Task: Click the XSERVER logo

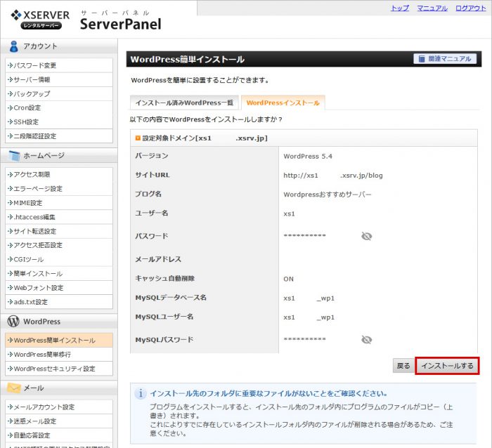Action: tap(41, 20)
